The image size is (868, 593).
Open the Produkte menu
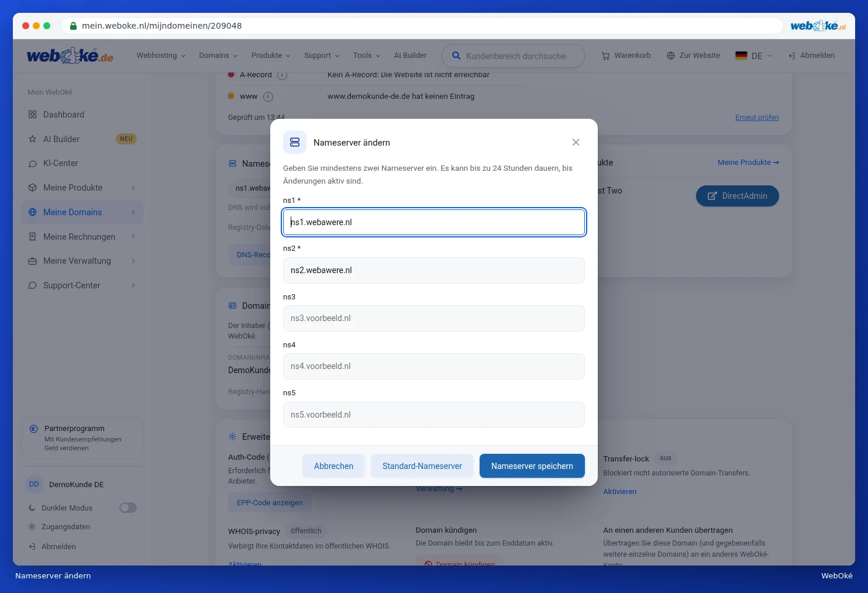(271, 56)
